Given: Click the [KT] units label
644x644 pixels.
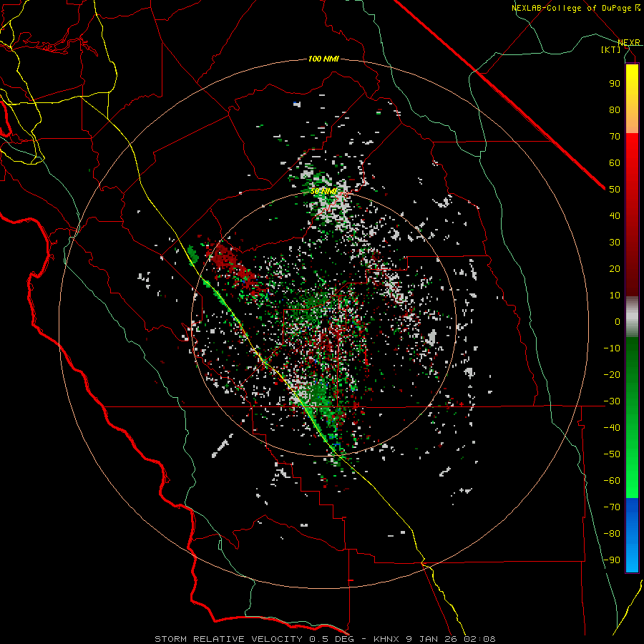Looking at the screenshot, I should [611, 49].
